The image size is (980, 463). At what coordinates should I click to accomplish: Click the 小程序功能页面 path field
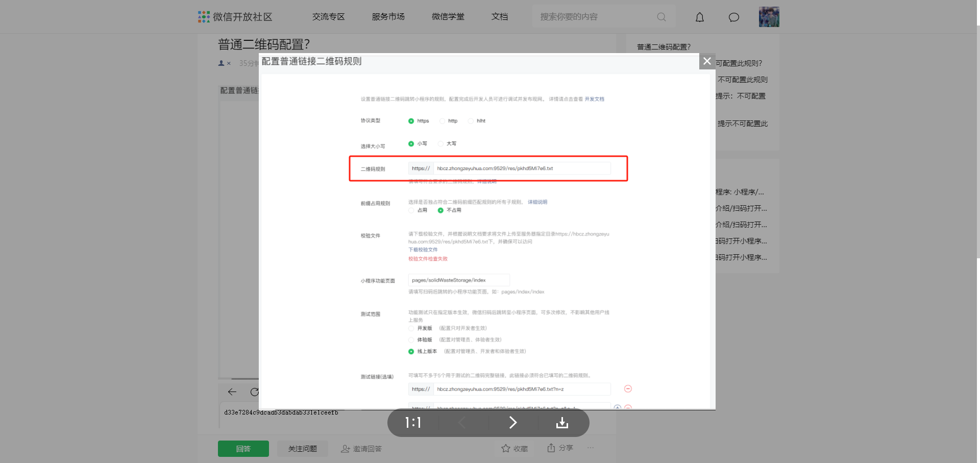point(459,280)
